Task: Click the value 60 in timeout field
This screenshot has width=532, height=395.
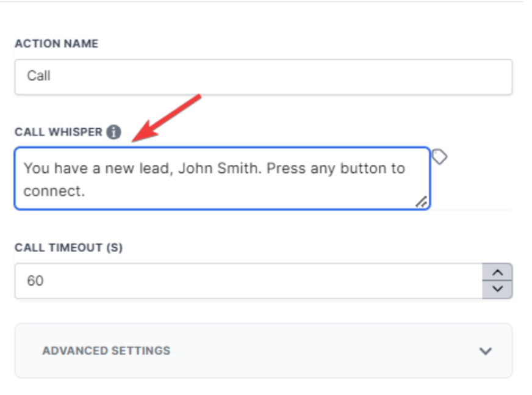Action: [x=35, y=281]
